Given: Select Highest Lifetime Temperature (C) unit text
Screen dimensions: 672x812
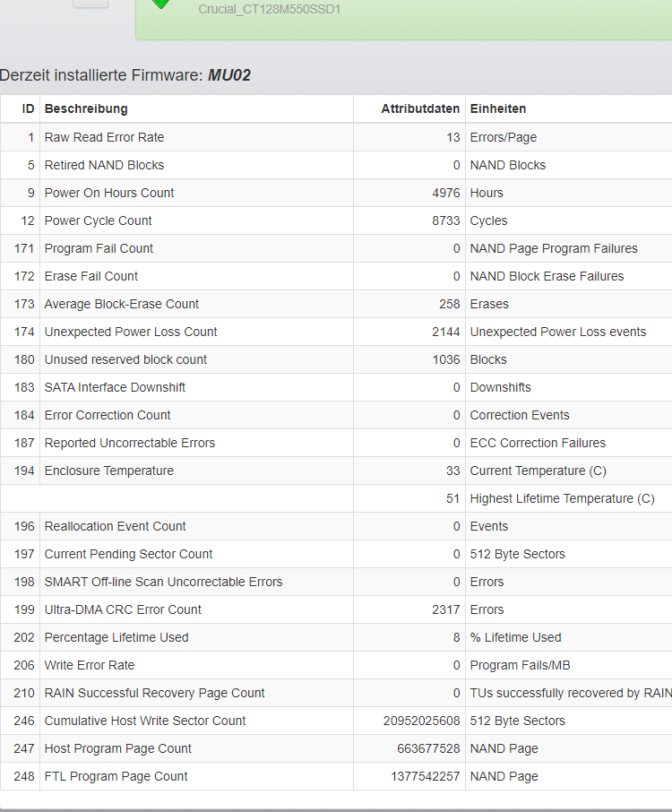Looking at the screenshot, I should coord(563,498).
